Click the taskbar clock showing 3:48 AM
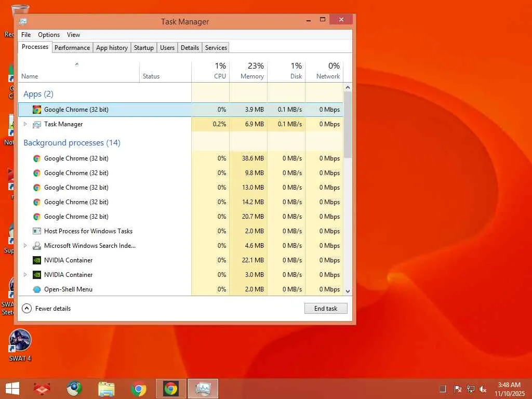532x399 pixels. pyautogui.click(x=509, y=389)
